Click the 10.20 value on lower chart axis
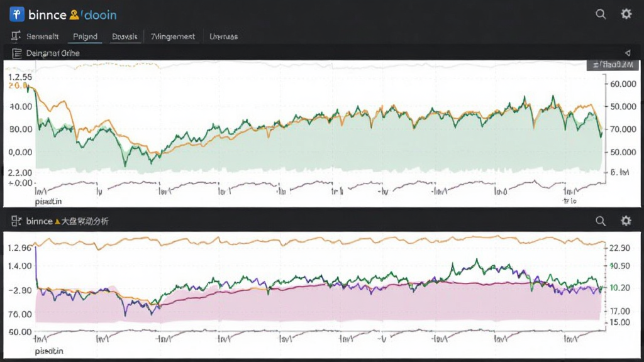This screenshot has width=644, height=362. [x=619, y=288]
